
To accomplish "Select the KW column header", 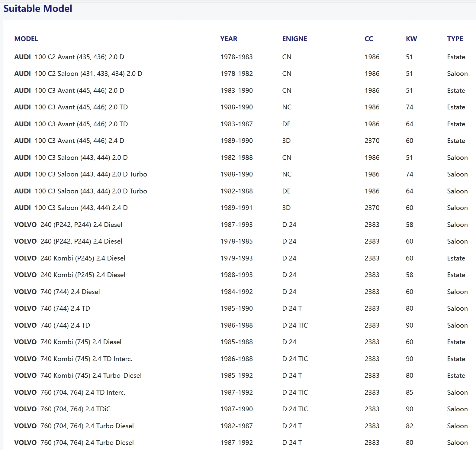I will (x=411, y=39).
